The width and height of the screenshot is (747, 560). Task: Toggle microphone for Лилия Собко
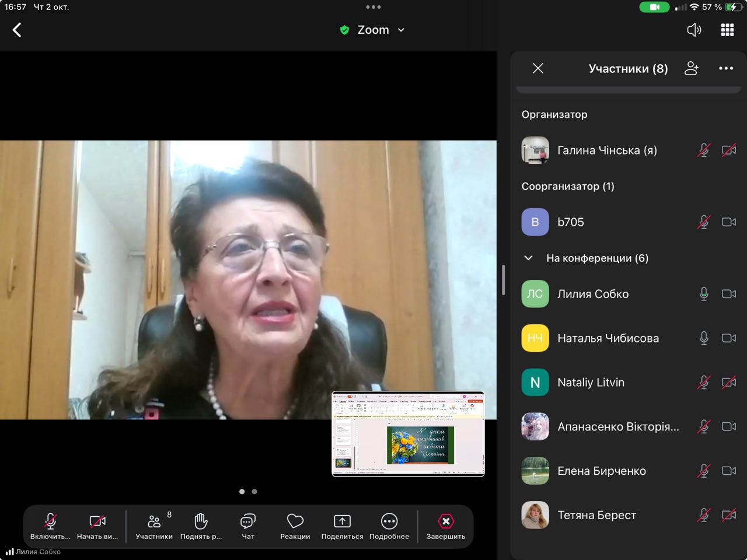click(704, 294)
